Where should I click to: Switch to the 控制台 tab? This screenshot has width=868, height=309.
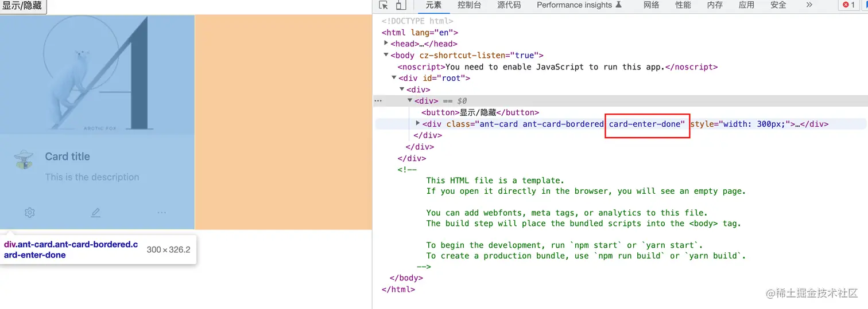click(469, 5)
